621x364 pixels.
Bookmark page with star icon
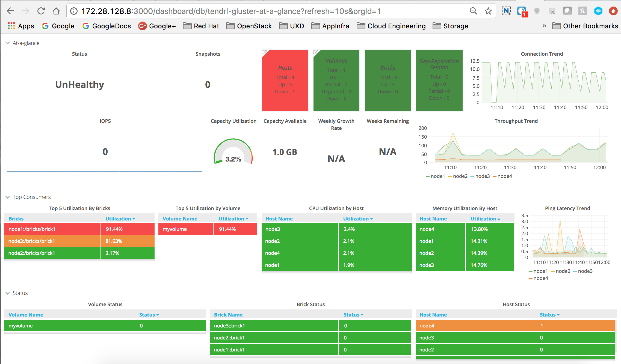488,11
